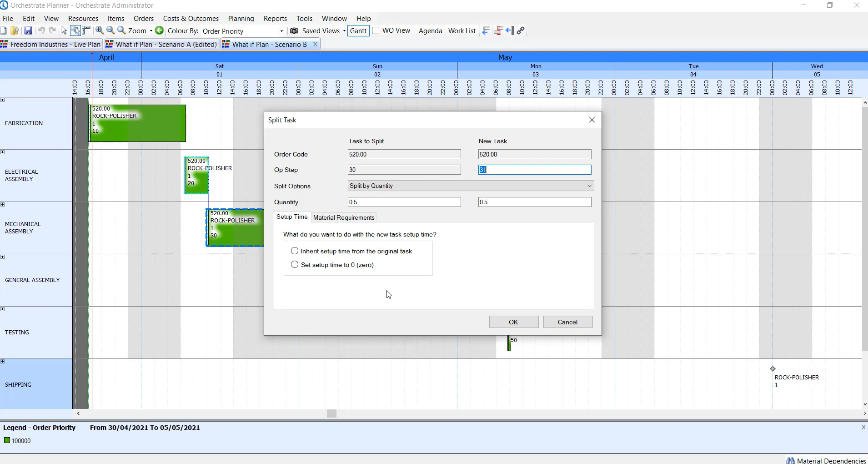Click the green Refresh plan icon
868x464 pixels.
pyautogui.click(x=159, y=30)
